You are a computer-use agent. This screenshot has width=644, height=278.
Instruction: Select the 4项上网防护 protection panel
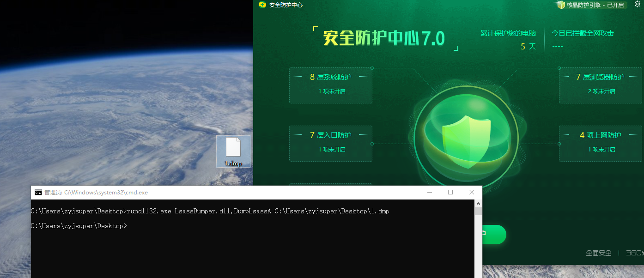tap(601, 143)
